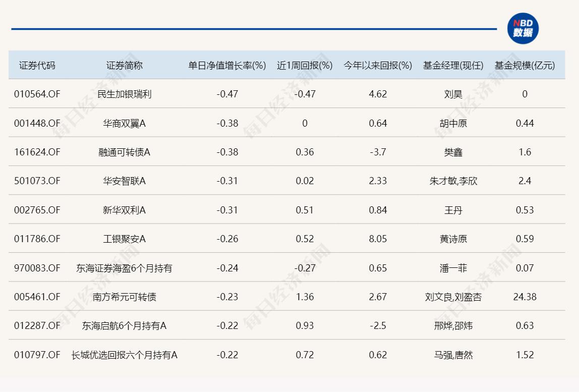Click the NBD数据 logo badge
The image size is (579, 392).
point(523,28)
